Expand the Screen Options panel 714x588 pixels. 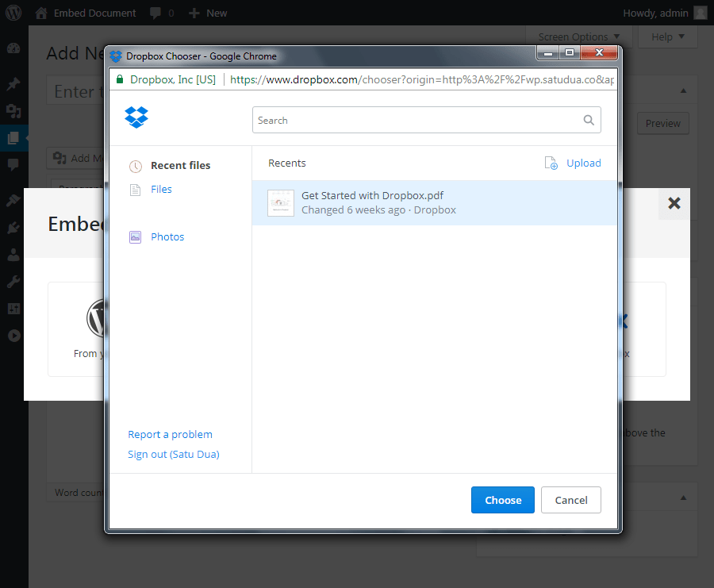[x=578, y=37]
